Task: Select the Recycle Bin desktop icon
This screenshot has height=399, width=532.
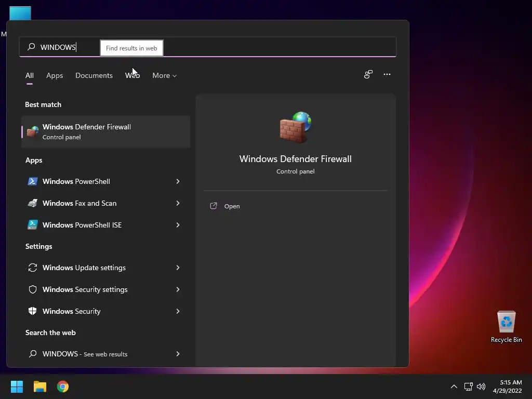Action: [x=506, y=322]
